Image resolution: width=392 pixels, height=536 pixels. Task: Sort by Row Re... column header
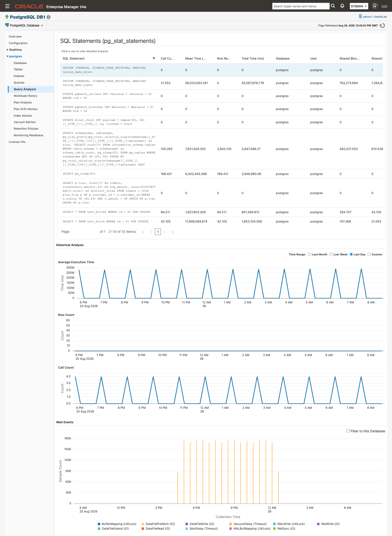pyautogui.click(x=223, y=59)
